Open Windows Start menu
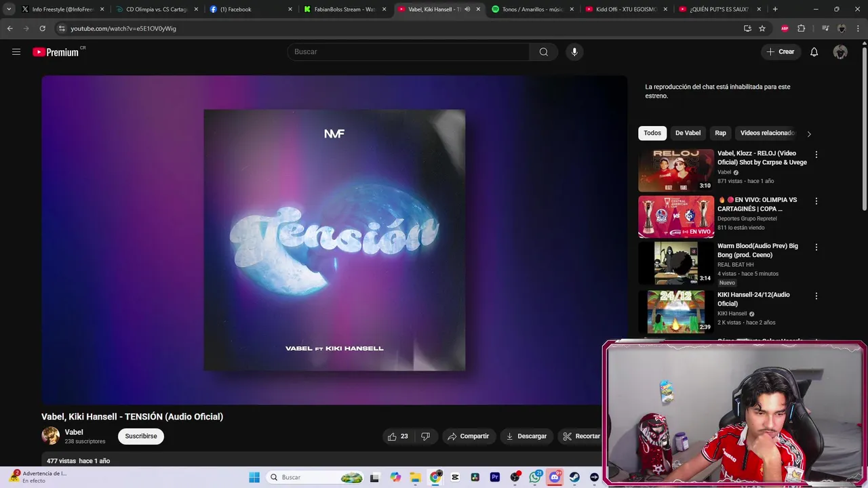868x488 pixels. [254, 477]
